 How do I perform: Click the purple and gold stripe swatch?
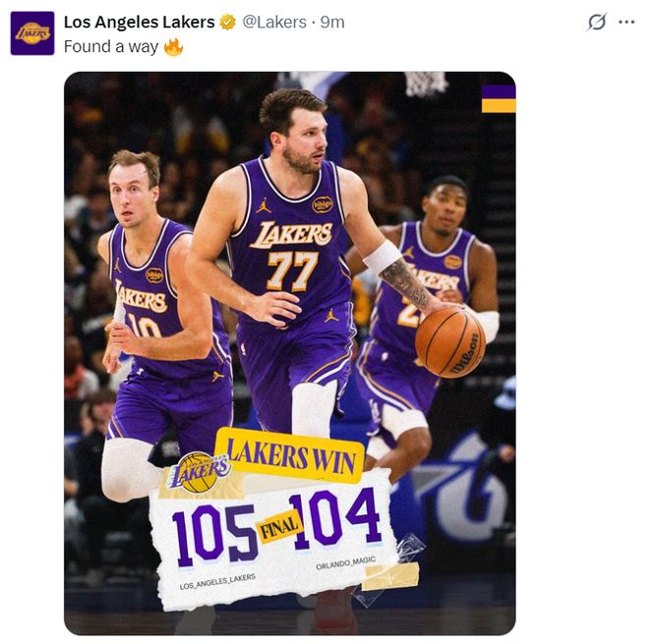pos(499,98)
